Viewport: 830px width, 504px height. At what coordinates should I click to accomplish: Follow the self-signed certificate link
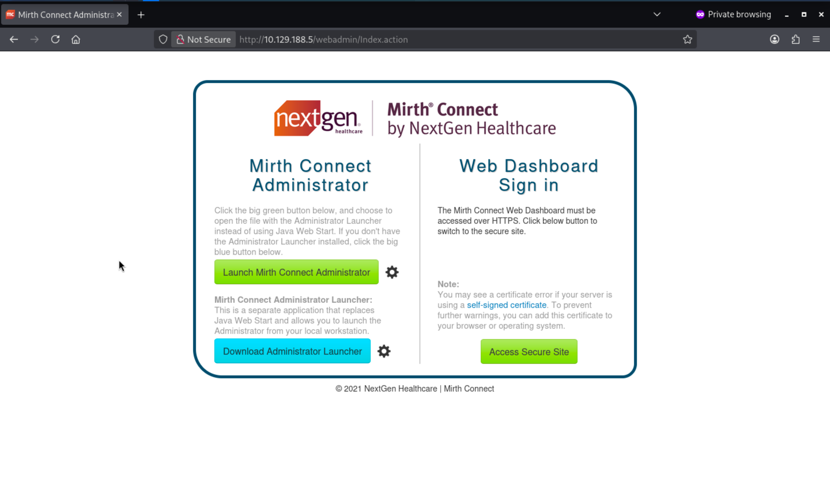click(x=506, y=305)
